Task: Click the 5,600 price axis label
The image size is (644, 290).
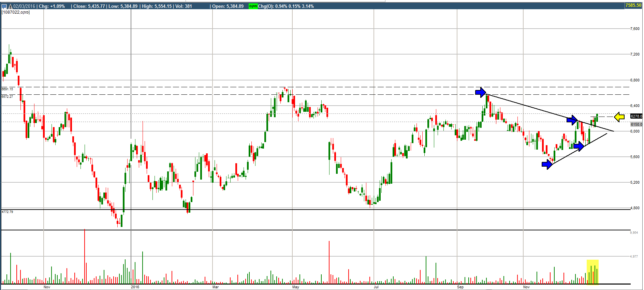Action: coord(635,157)
